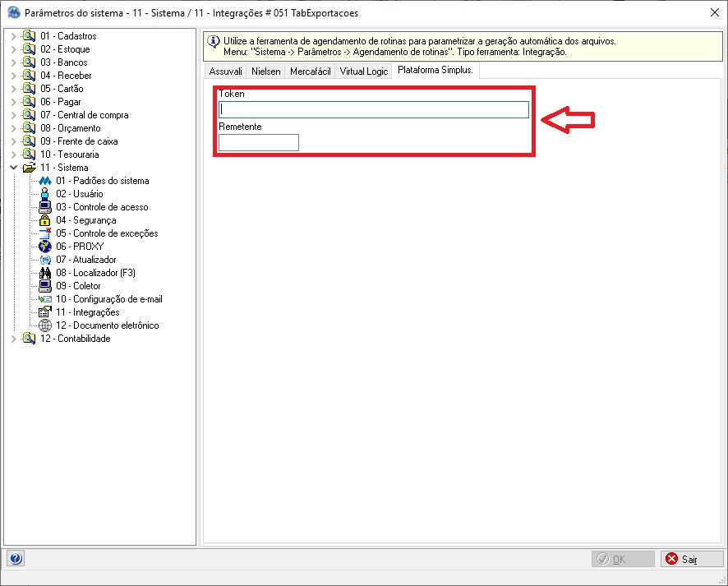Click the 02 - Estoque folder icon

coord(29,48)
